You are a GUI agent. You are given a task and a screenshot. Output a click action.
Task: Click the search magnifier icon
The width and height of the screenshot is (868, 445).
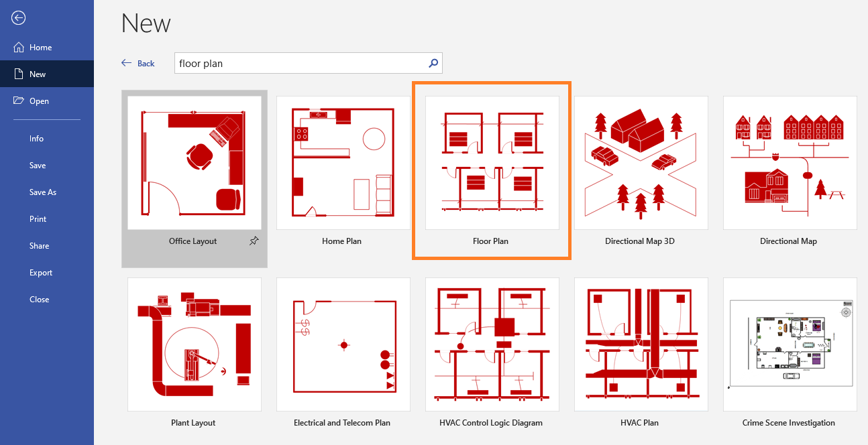tap(433, 62)
